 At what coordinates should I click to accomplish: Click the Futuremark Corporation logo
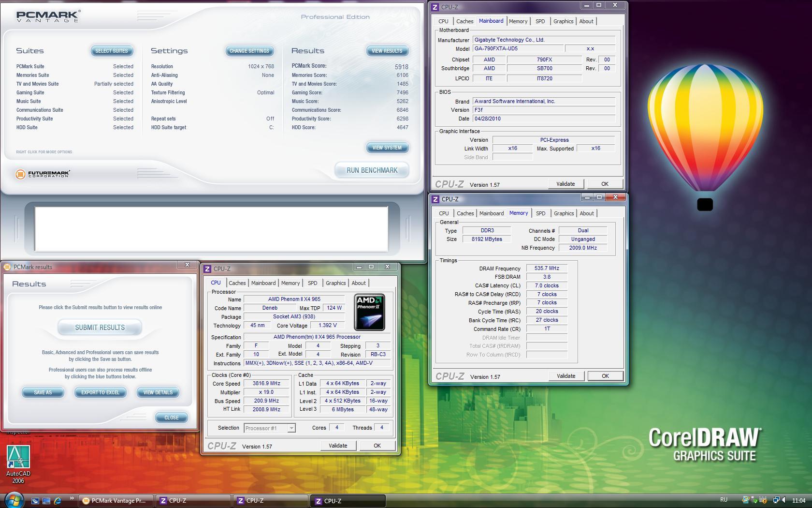pyautogui.click(x=43, y=174)
